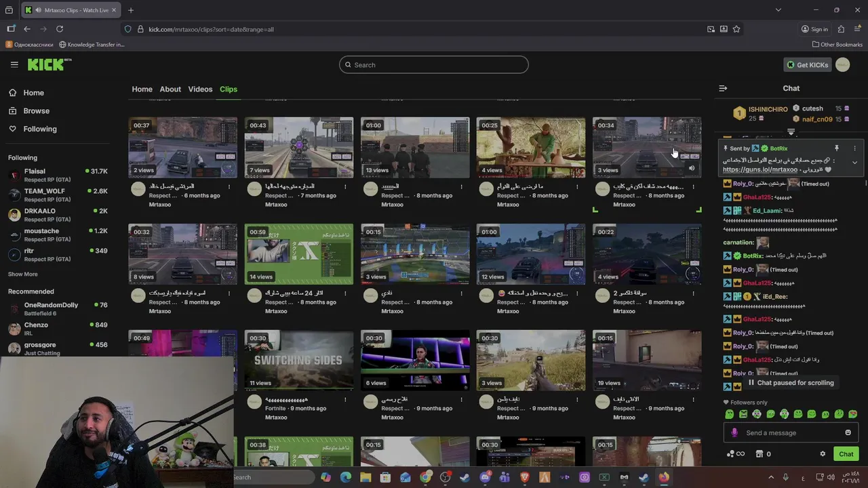868x488 pixels.
Task: Switch to the channel Home tab
Action: (x=142, y=89)
